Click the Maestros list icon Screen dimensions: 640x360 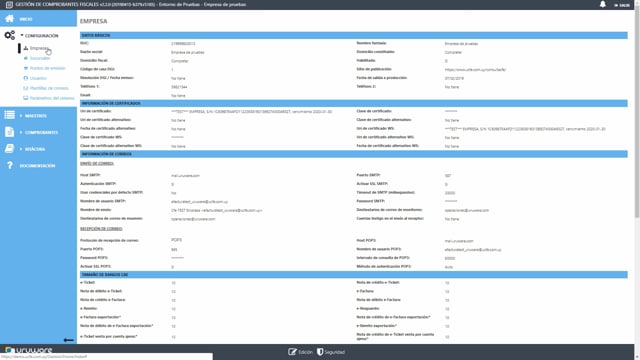point(9,115)
